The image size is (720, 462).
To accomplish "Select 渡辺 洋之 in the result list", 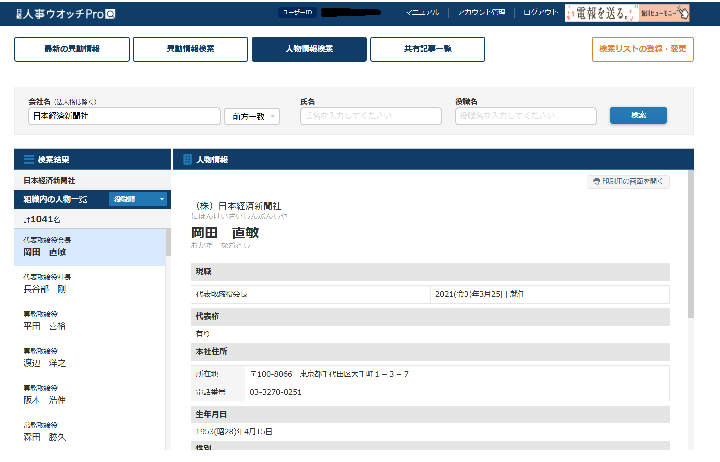I will [90, 358].
